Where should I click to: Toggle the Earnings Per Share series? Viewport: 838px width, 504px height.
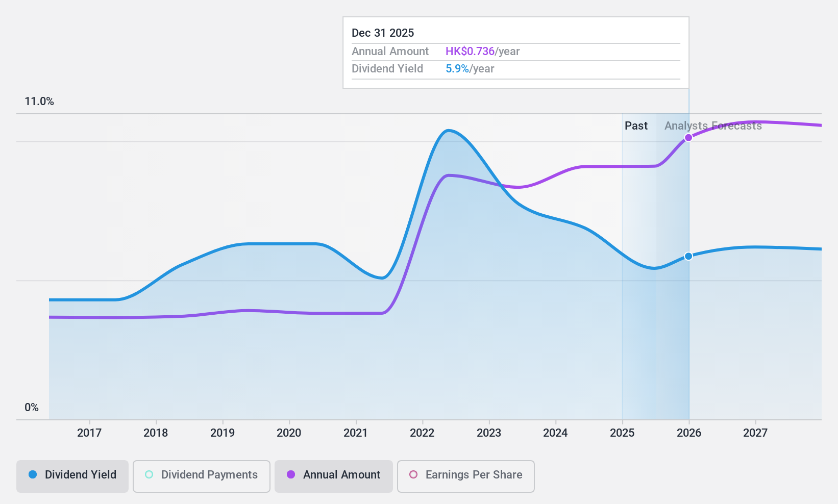(466, 476)
